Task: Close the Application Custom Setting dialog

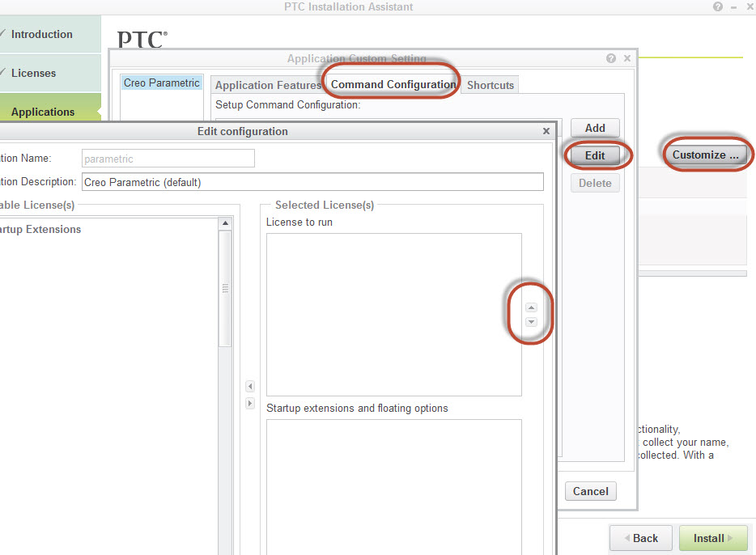Action: [x=626, y=58]
